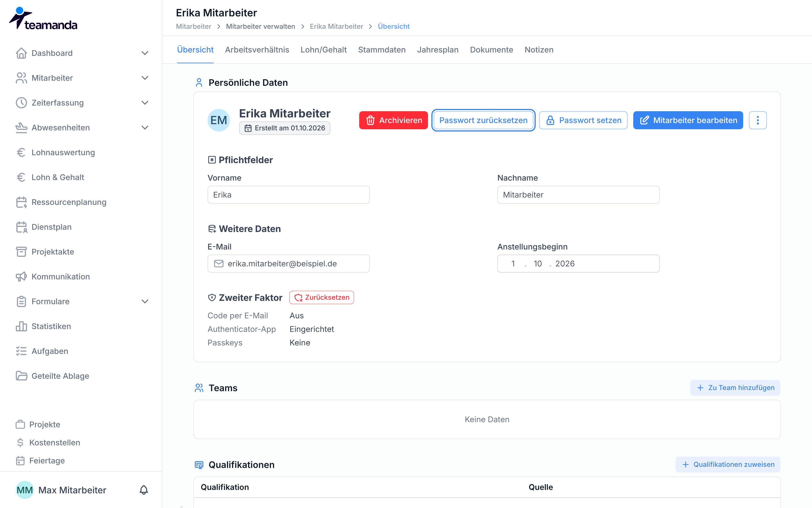The height and width of the screenshot is (508, 812).
Task: Click the Ressourcenplanung calendar icon
Action: (x=21, y=202)
